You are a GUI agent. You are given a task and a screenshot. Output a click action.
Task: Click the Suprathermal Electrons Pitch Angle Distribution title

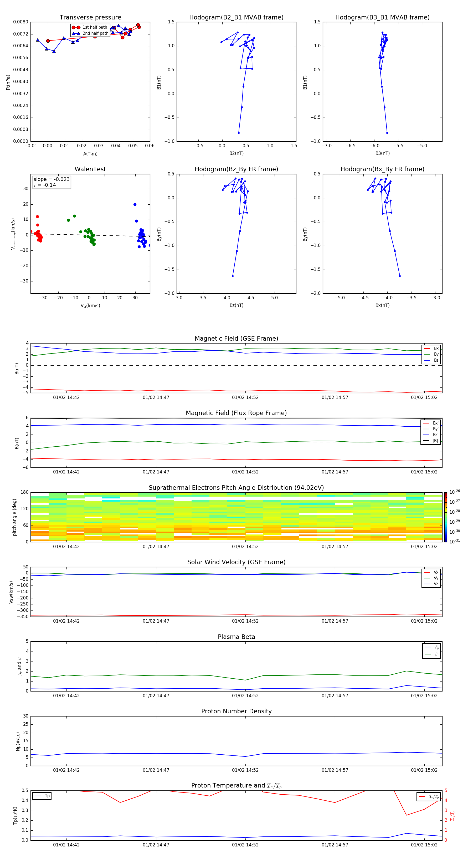coord(236,488)
